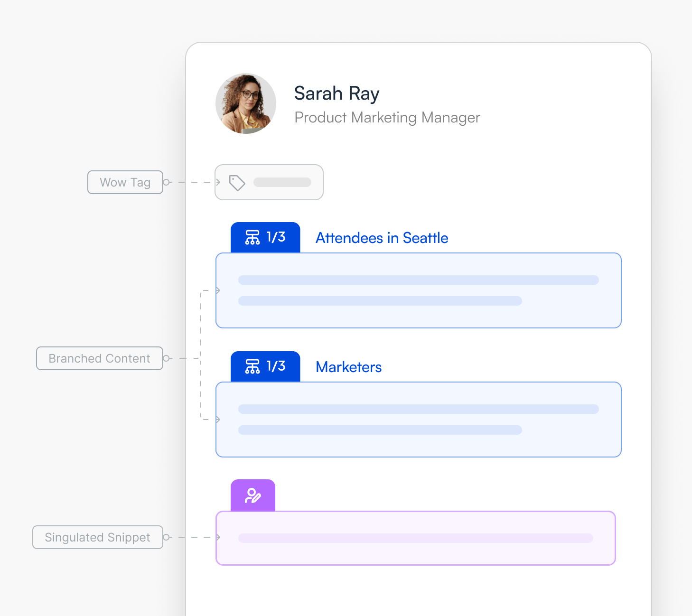Image resolution: width=692 pixels, height=616 pixels.
Task: Click the Attendees in Seattle content box
Action: click(419, 290)
